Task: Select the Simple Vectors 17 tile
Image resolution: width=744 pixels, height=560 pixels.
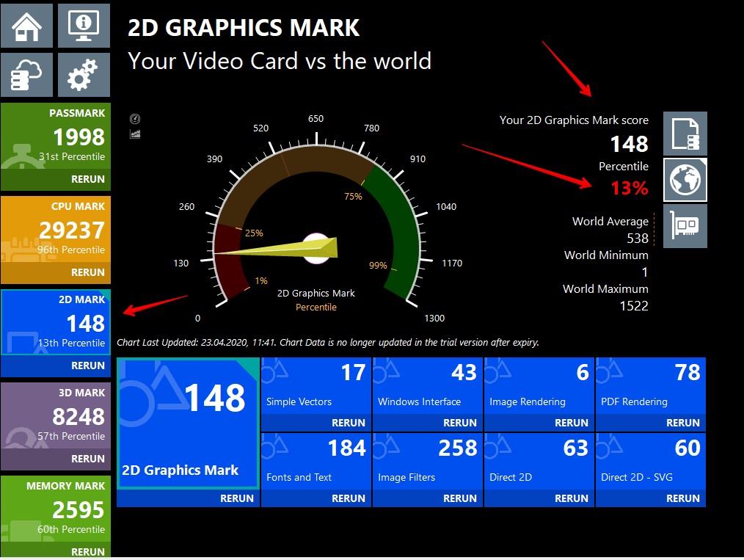Action: pos(316,386)
